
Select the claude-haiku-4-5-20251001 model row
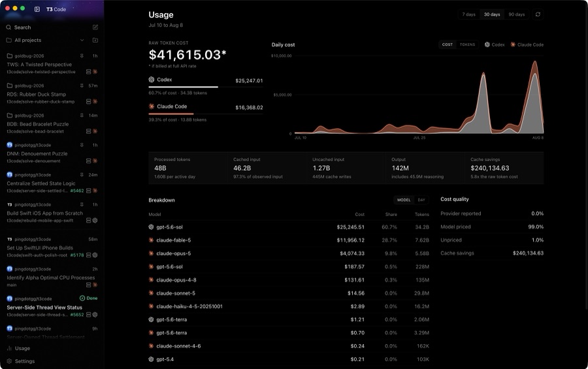coord(289,306)
